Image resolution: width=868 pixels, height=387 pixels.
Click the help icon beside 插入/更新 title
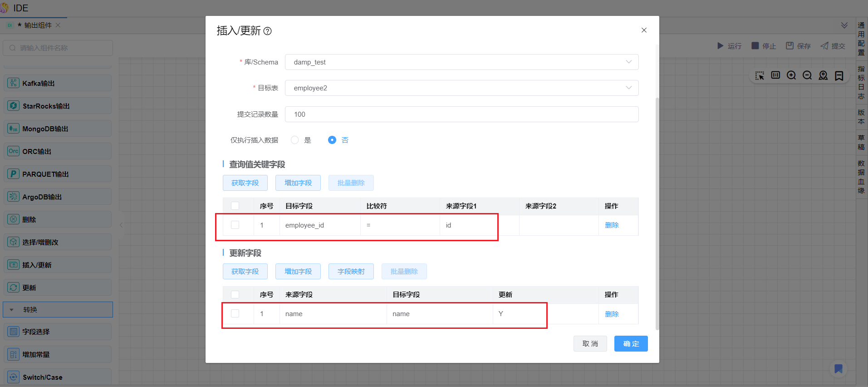coord(268,31)
